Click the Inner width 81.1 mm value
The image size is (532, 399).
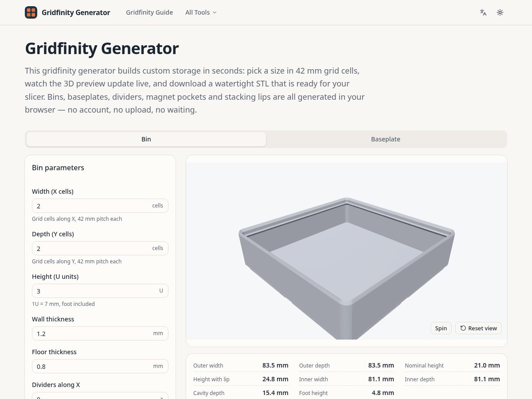[381, 379]
